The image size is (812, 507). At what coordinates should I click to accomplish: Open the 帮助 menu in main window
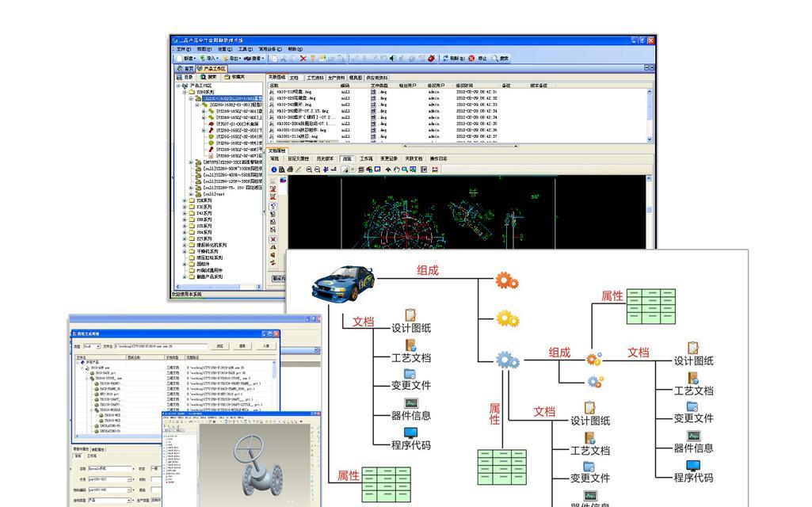click(x=295, y=49)
